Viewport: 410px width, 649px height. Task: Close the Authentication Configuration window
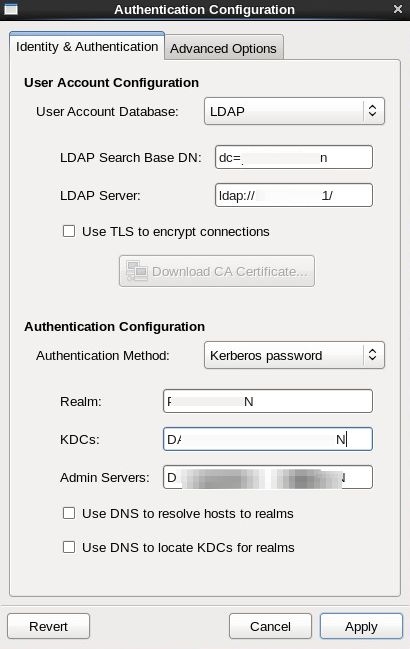pyautogui.click(x=398, y=9)
